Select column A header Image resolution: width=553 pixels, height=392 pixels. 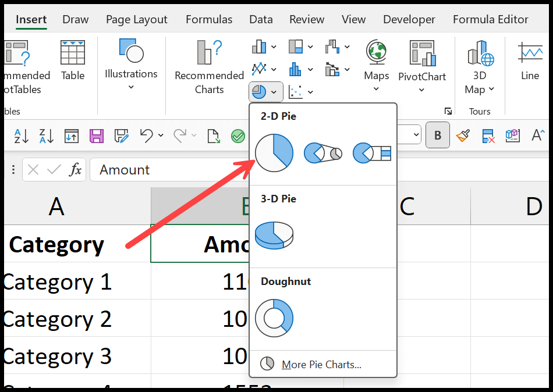77,206
